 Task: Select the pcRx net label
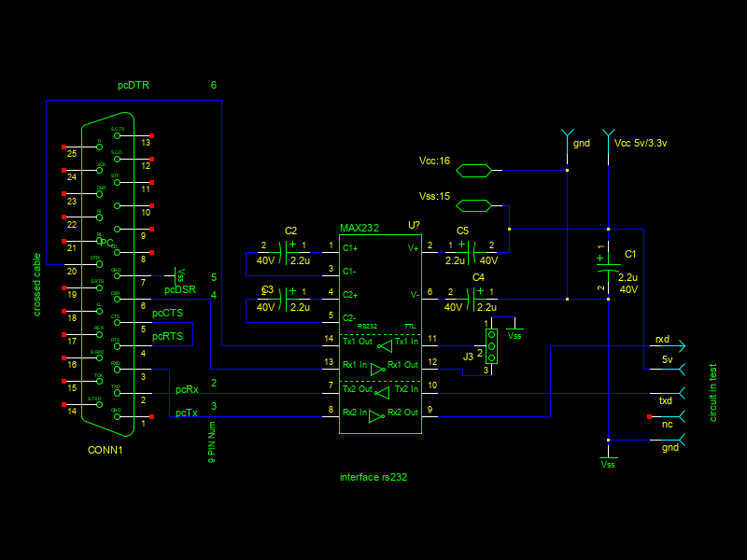point(187,389)
